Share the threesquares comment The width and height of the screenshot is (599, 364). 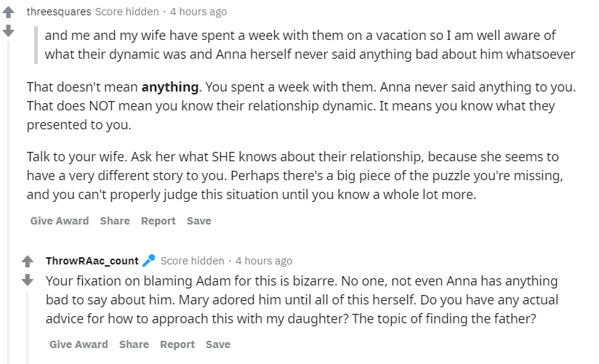(115, 221)
